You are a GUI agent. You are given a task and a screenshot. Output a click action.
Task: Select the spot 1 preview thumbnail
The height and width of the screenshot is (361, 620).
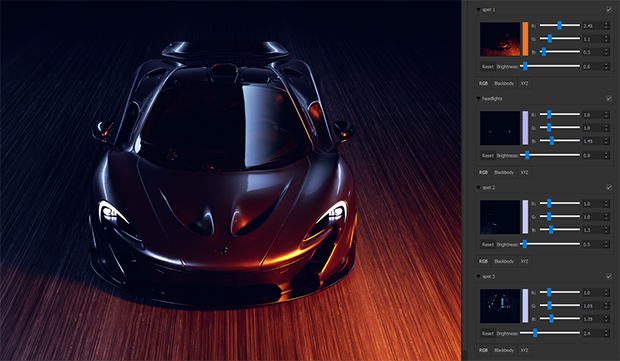500,39
